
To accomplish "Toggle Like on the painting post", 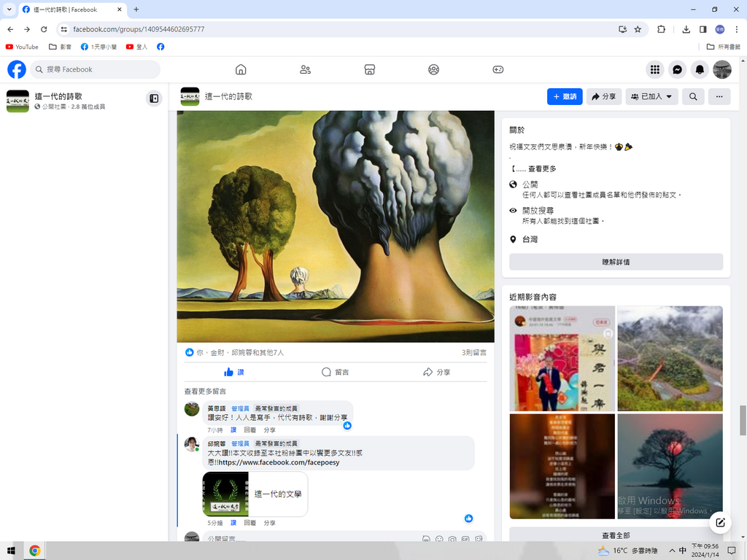I will pyautogui.click(x=234, y=372).
